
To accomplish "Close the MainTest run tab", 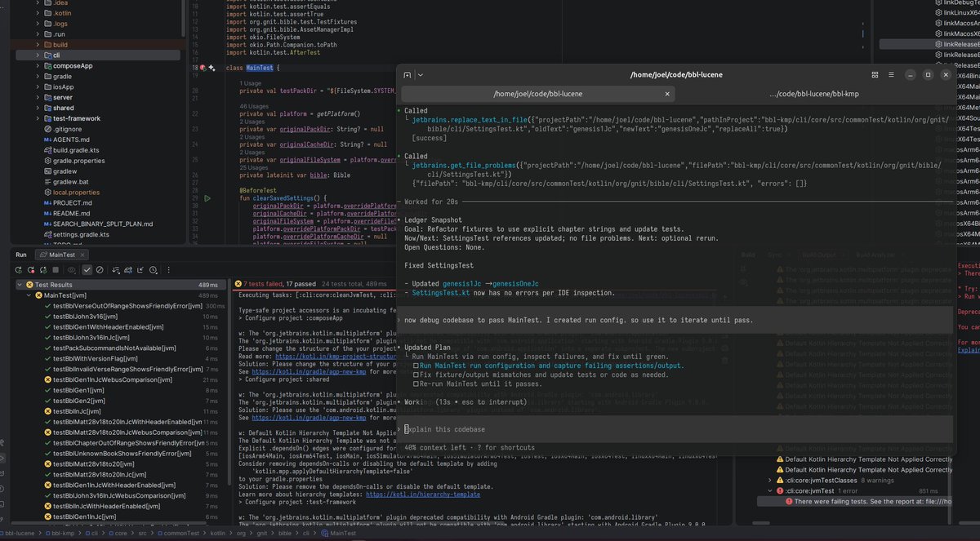I will pyautogui.click(x=82, y=255).
